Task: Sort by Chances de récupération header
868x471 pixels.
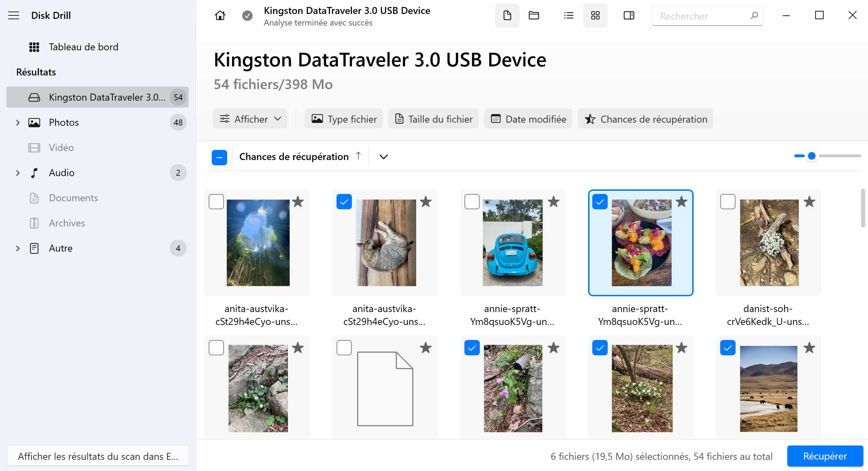Action: pyautogui.click(x=294, y=157)
